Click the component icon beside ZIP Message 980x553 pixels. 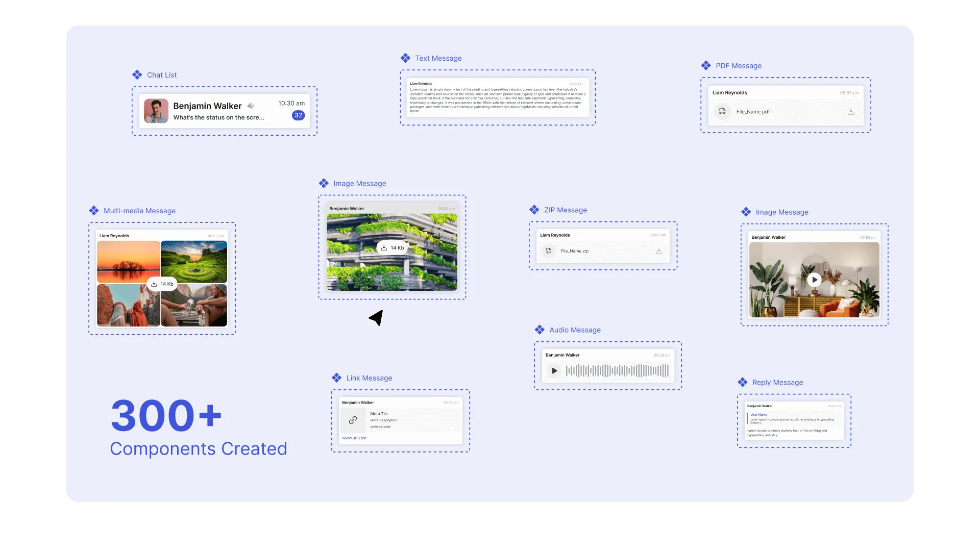[x=534, y=210]
